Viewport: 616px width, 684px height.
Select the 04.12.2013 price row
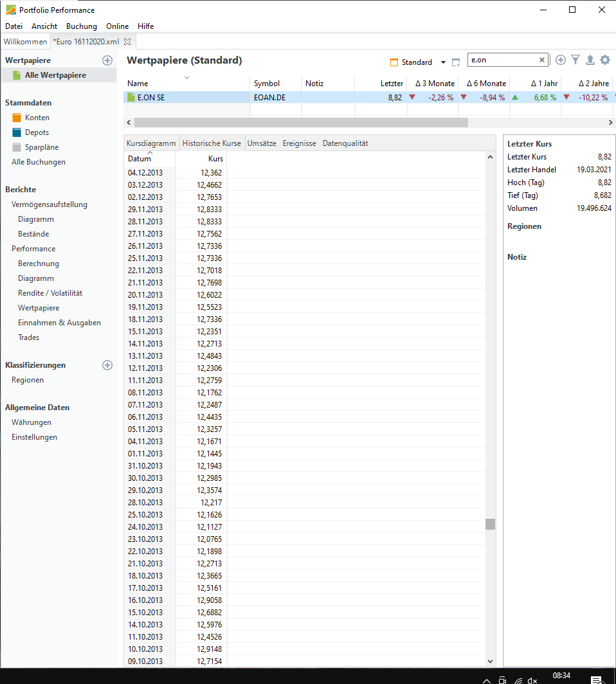[305, 173]
